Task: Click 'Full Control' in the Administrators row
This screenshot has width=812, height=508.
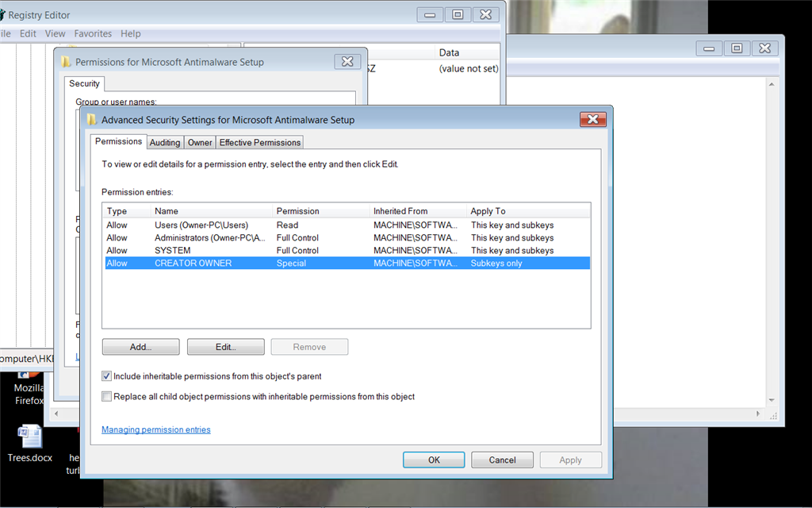Action: tap(297, 238)
